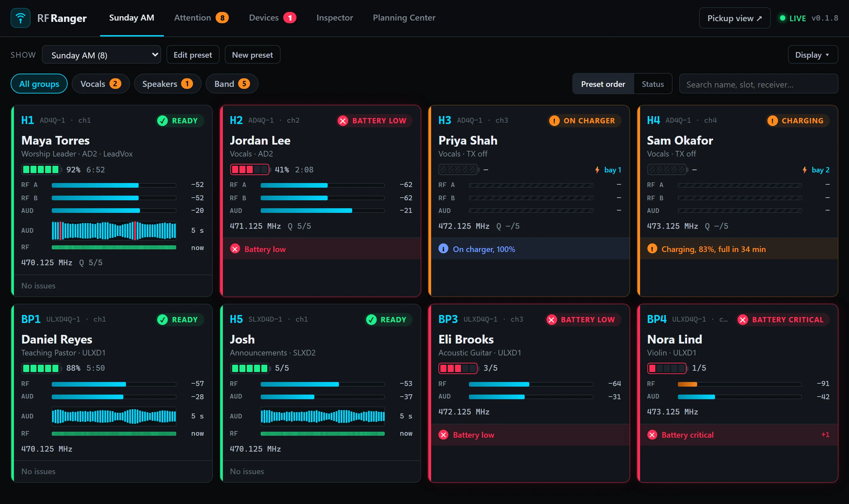Open the Eli Brooks BP3 card
The width and height of the screenshot is (849, 504).
tap(529, 393)
